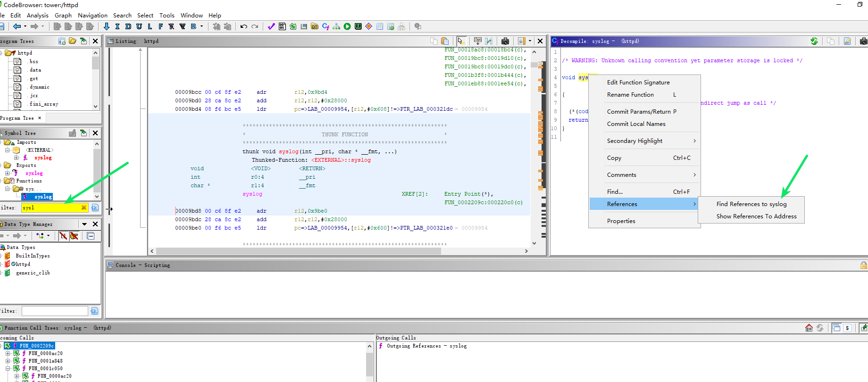This screenshot has width=868, height=382.
Task: Select Rename Function in context menu
Action: pyautogui.click(x=630, y=94)
